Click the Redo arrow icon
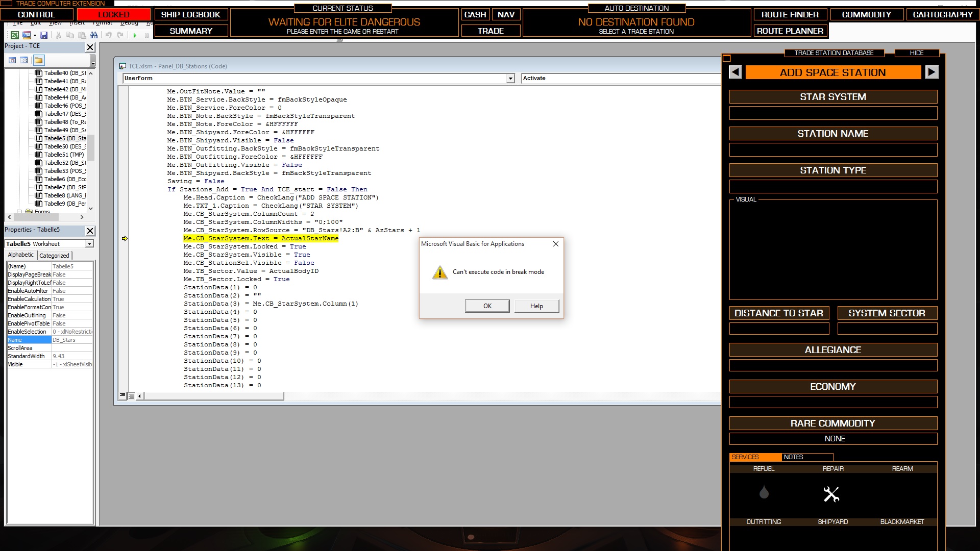This screenshot has height=551, width=980. pos(120,35)
